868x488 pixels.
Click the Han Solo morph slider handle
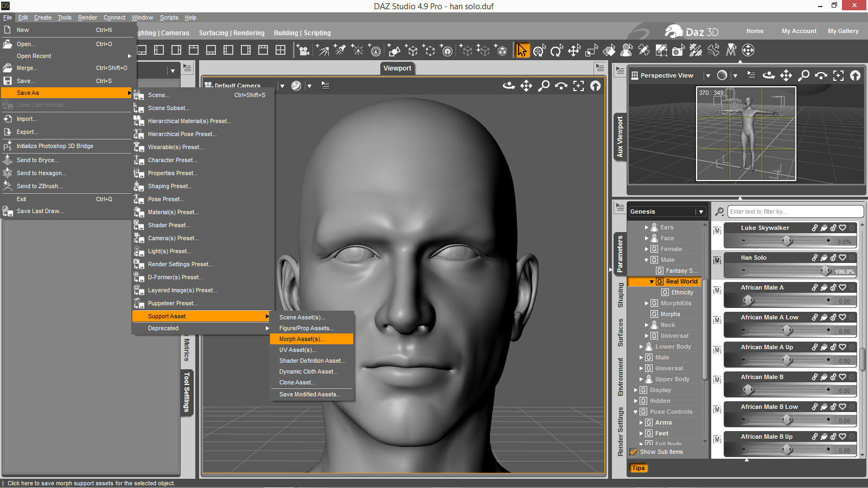826,270
